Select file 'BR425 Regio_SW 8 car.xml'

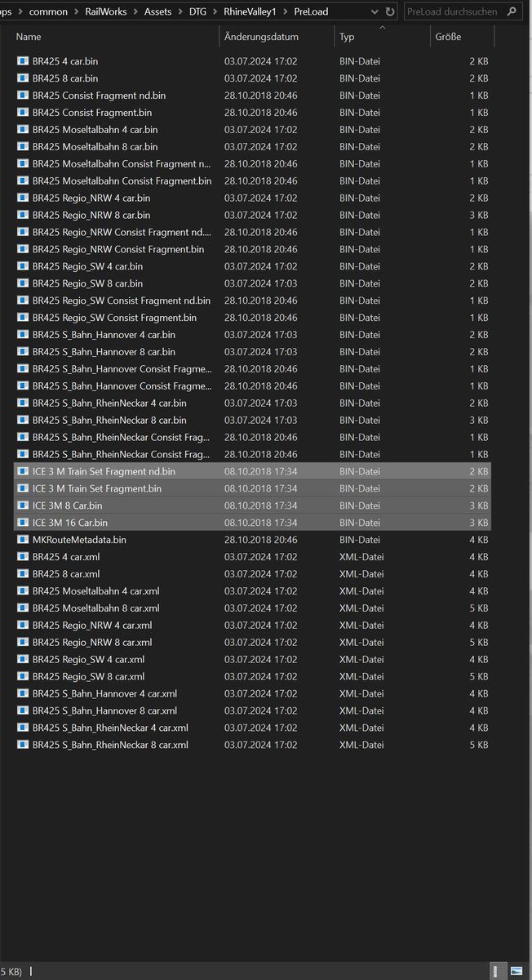tap(89, 676)
